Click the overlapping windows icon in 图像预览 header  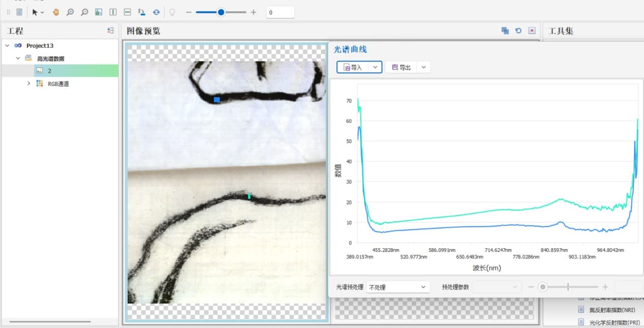[505, 31]
